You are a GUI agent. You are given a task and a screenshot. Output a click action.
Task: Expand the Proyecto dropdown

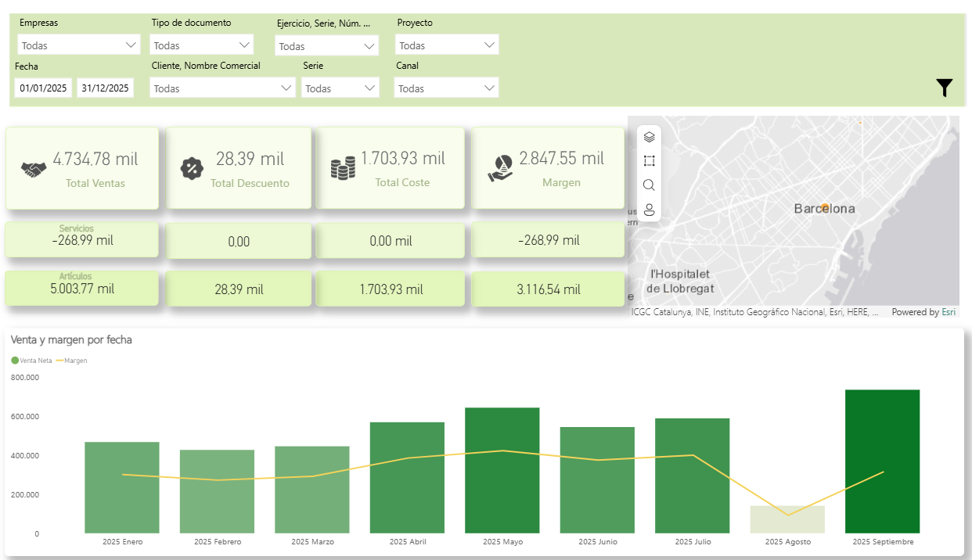point(447,45)
